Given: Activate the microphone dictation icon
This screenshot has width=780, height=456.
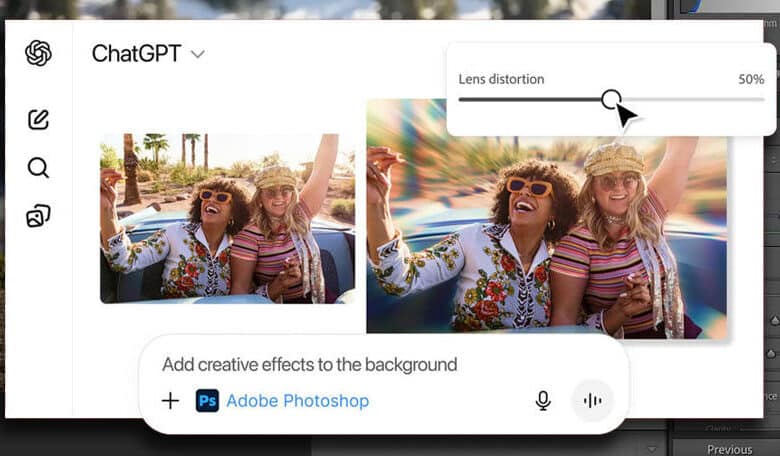Looking at the screenshot, I should (x=543, y=401).
